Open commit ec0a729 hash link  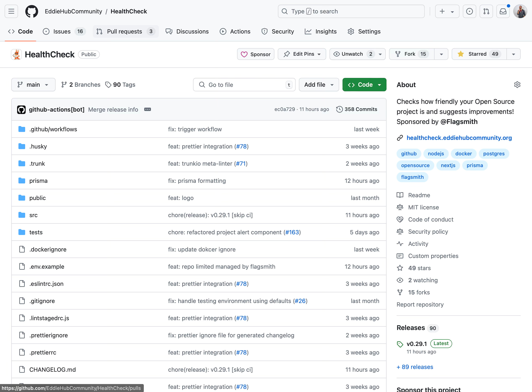point(284,109)
